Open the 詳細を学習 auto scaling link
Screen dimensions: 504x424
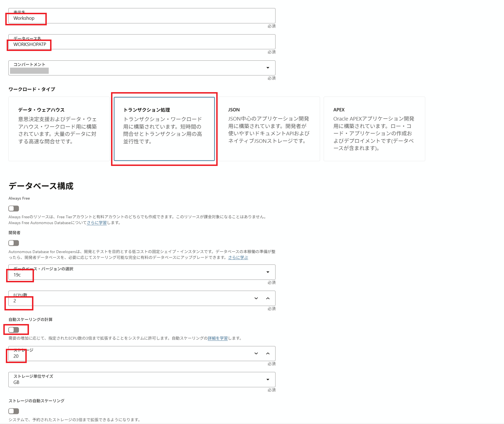[218, 338]
